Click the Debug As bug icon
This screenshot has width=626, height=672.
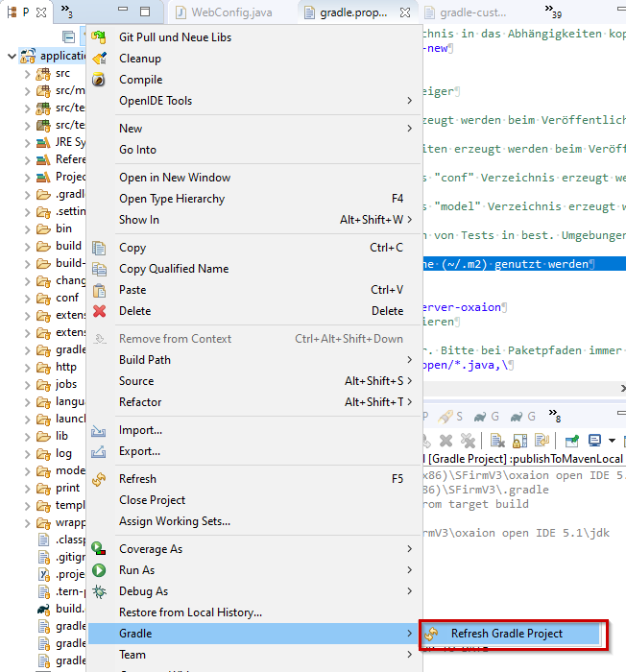tap(99, 591)
